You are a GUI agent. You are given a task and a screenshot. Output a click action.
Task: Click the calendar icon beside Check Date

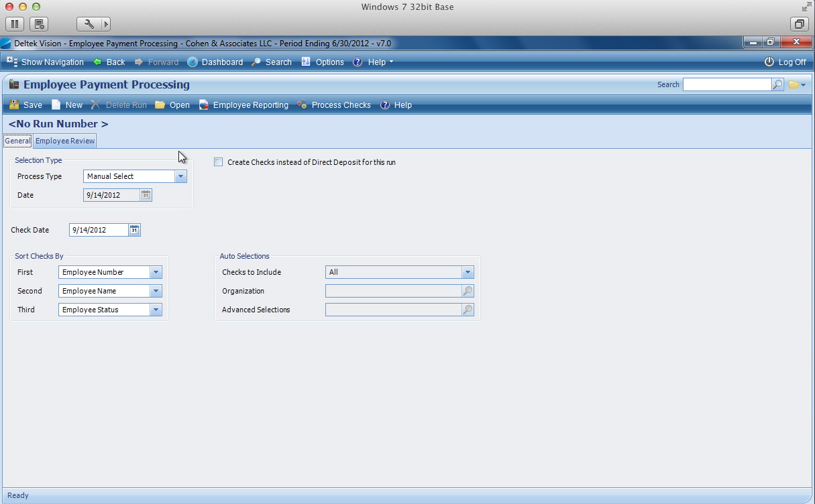click(134, 230)
